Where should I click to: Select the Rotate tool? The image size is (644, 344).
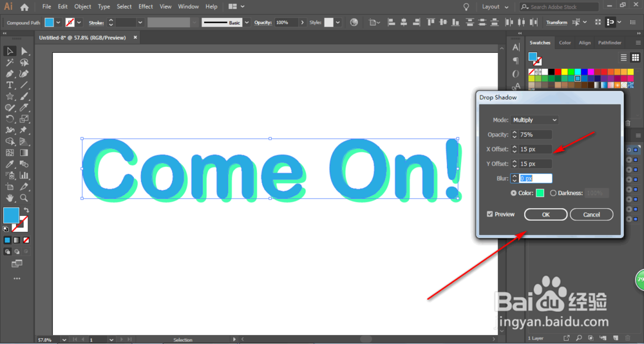pos(10,119)
